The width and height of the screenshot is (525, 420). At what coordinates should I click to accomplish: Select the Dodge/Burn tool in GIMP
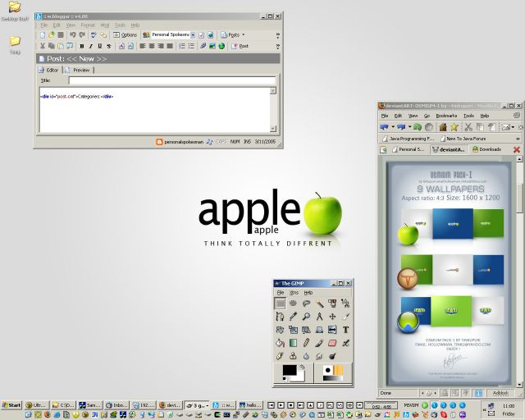tap(332, 356)
